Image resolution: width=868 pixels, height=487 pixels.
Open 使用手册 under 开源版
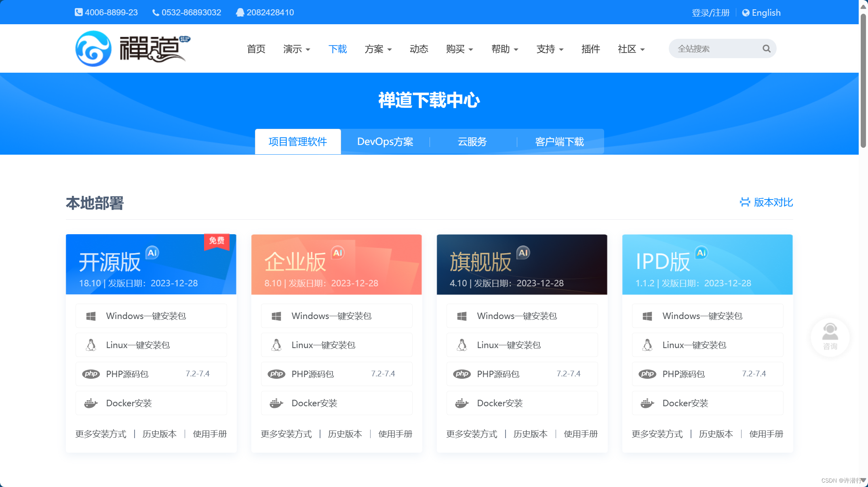pos(210,434)
